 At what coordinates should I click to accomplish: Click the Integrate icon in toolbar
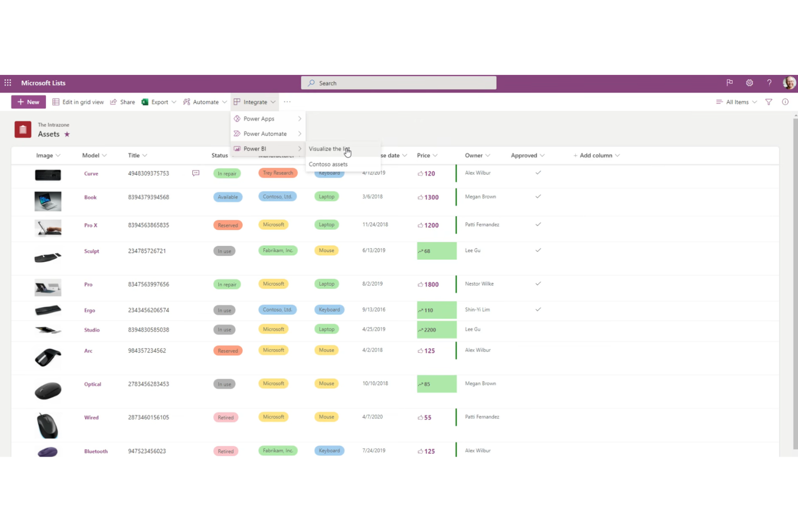tap(237, 102)
